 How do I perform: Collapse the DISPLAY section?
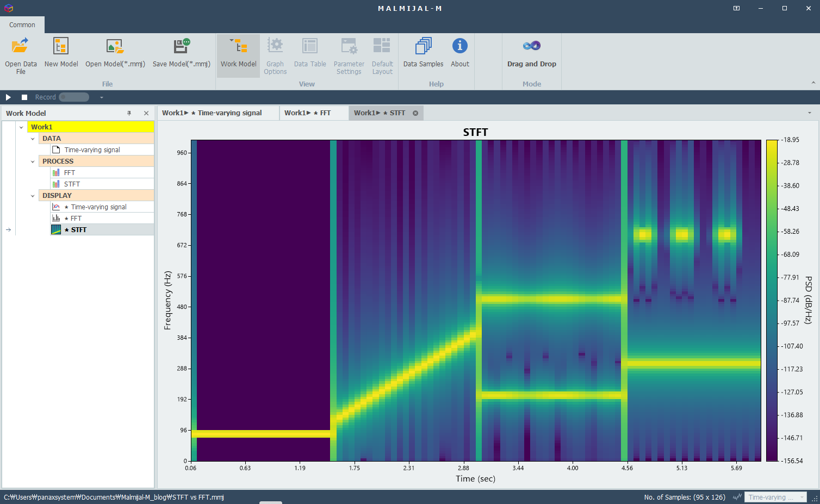pyautogui.click(x=33, y=196)
